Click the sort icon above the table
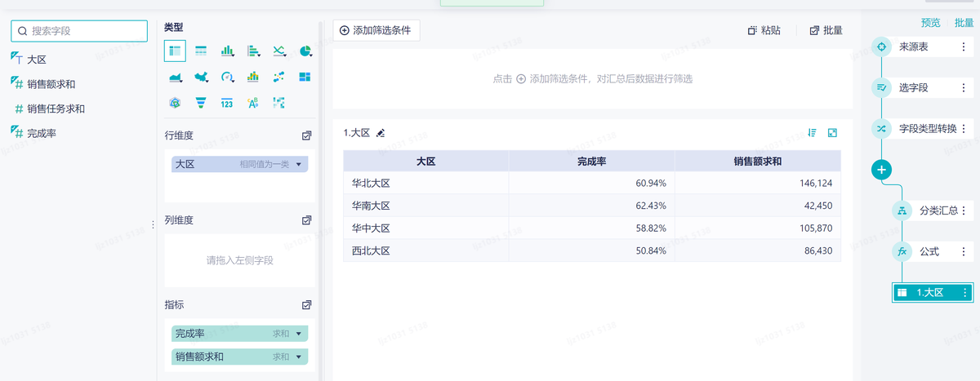The height and width of the screenshot is (381, 980). pos(812,133)
